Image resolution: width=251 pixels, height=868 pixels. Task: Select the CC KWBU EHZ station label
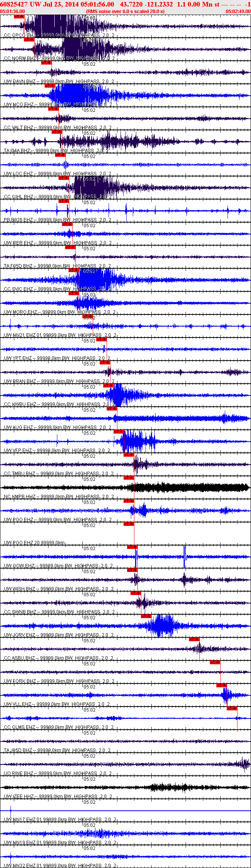59,404
